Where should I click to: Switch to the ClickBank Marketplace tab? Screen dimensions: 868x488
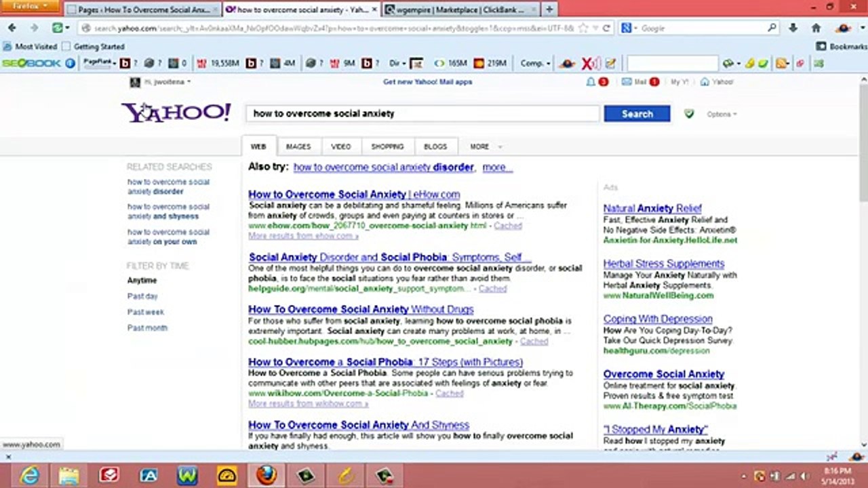pyautogui.click(x=461, y=9)
